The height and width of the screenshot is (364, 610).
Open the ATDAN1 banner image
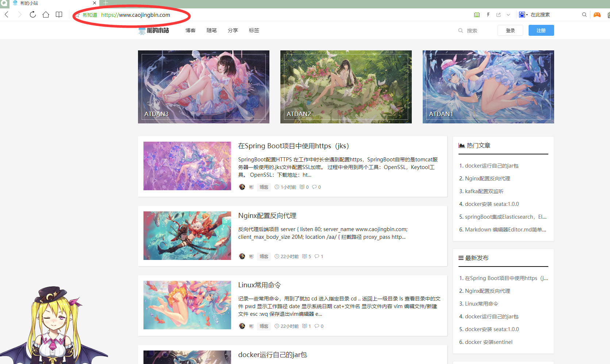coord(488,87)
